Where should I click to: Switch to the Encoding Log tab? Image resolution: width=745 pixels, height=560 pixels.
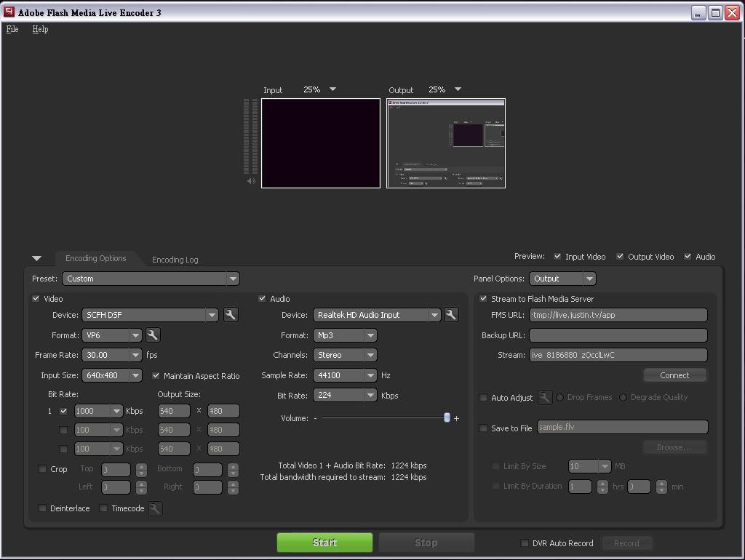[x=175, y=260]
